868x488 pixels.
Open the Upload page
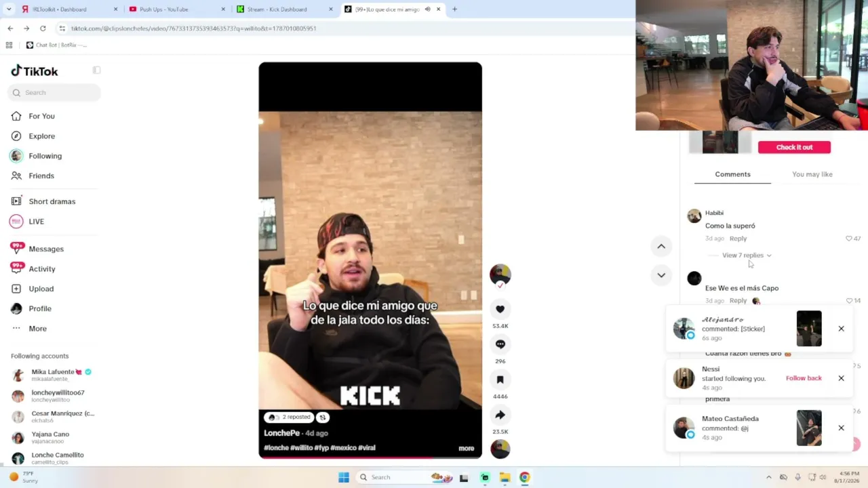coord(41,289)
